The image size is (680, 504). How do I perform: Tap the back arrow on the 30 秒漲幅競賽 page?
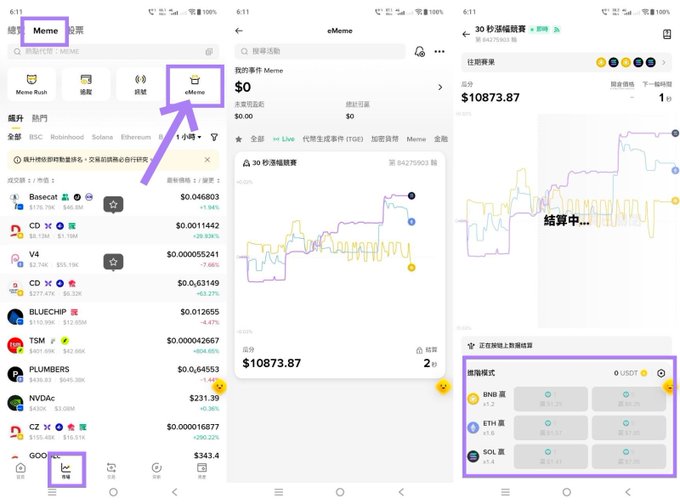[466, 34]
